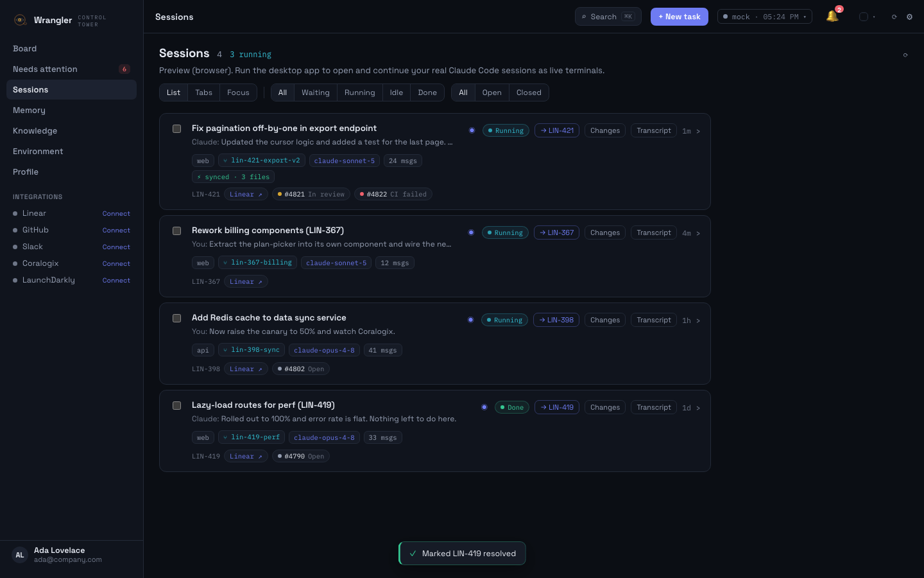Connect the Linear integration
The image size is (924, 578).
click(116, 213)
